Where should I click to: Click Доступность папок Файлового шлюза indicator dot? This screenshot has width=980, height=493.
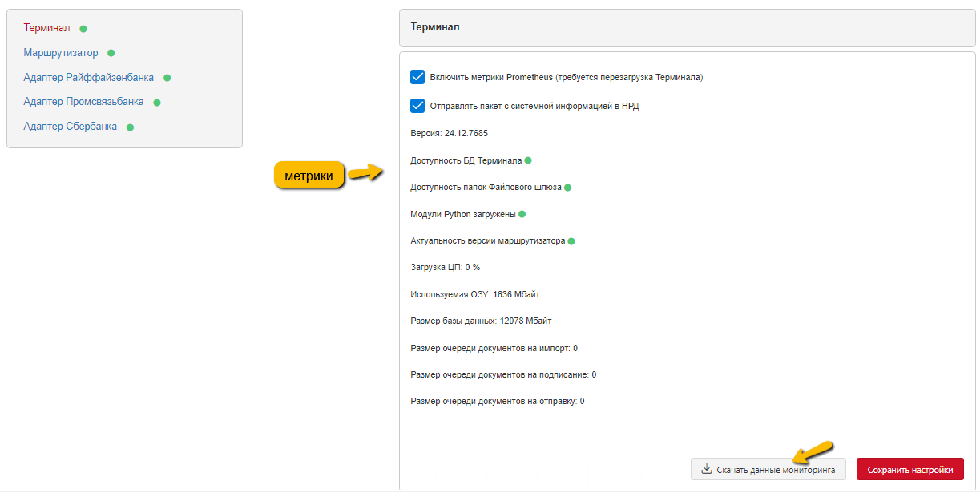pyautogui.click(x=567, y=188)
